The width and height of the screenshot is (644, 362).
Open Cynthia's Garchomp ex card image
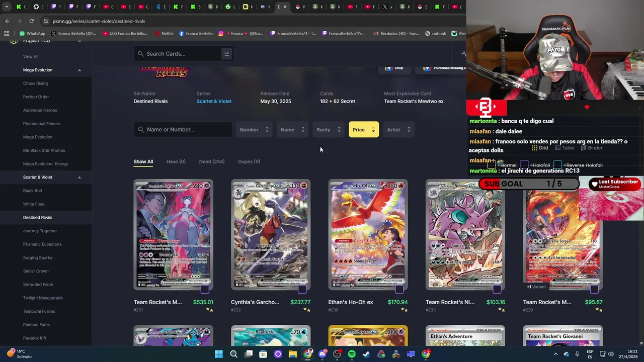pos(271,235)
